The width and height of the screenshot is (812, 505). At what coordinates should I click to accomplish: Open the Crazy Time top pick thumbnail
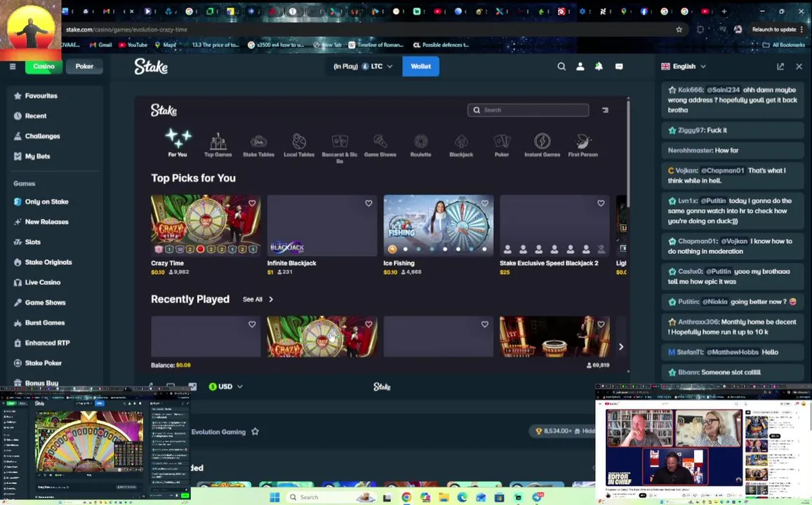coord(206,226)
